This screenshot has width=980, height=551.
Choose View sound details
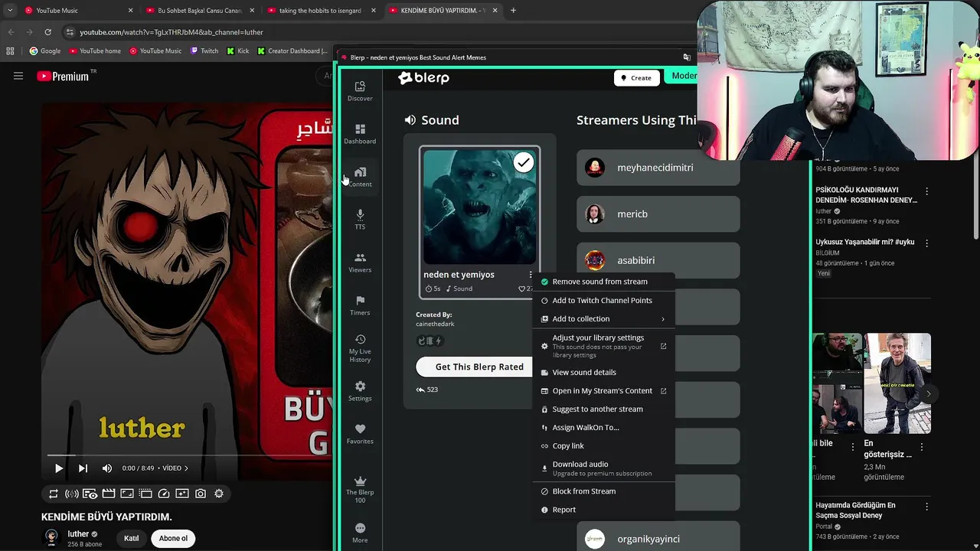point(603,373)
